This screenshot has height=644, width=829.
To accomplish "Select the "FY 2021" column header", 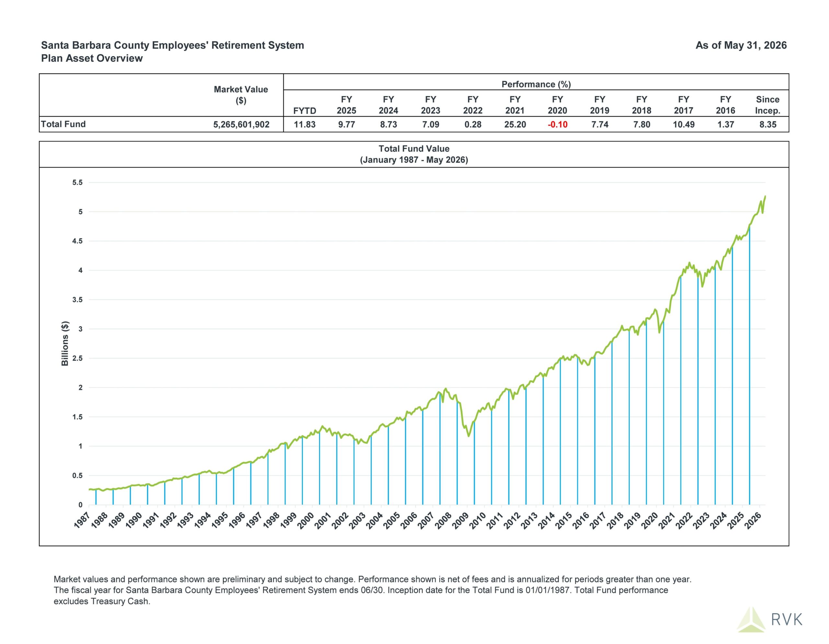I will click(515, 105).
